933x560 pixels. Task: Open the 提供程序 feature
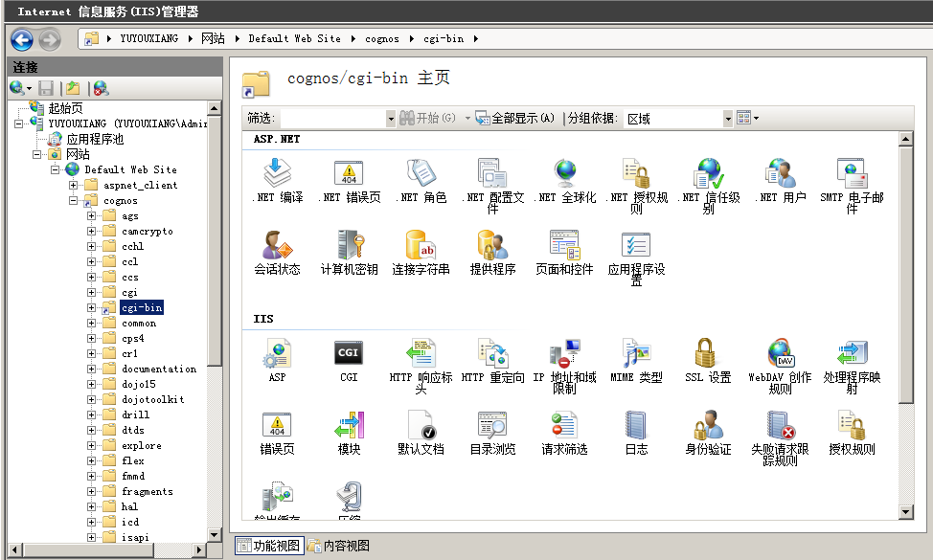pyautogui.click(x=492, y=253)
